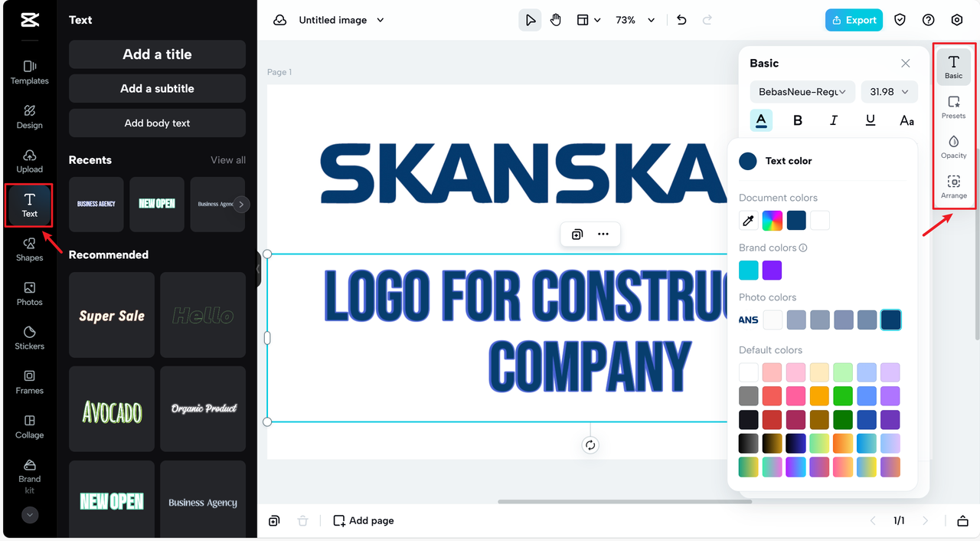The height and width of the screenshot is (541, 980).
Task: Open the Templates sidebar panel
Action: click(30, 72)
